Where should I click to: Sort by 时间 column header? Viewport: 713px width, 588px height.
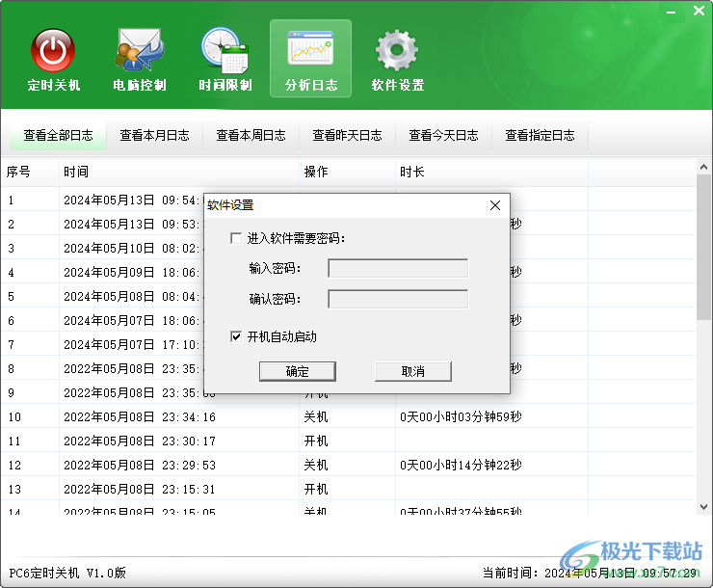(179, 172)
